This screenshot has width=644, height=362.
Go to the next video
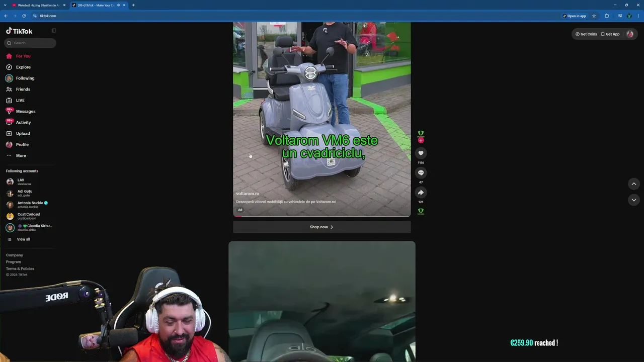pos(634,200)
